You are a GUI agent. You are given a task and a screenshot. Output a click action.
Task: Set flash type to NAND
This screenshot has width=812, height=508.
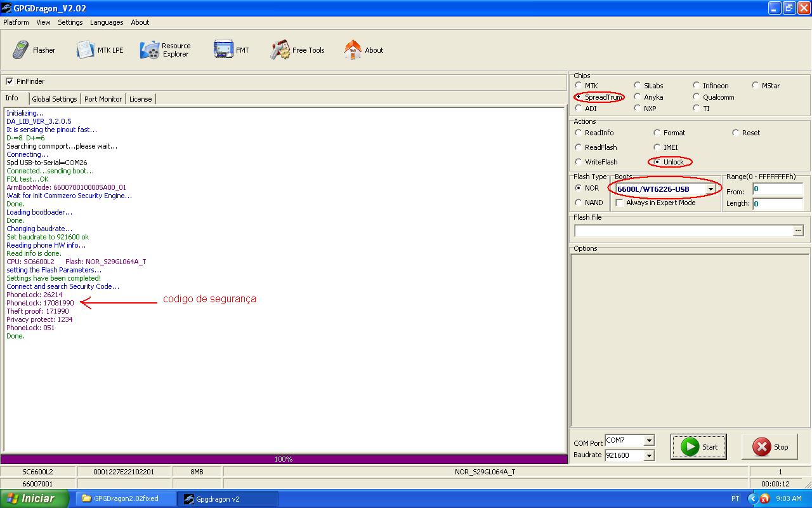579,203
